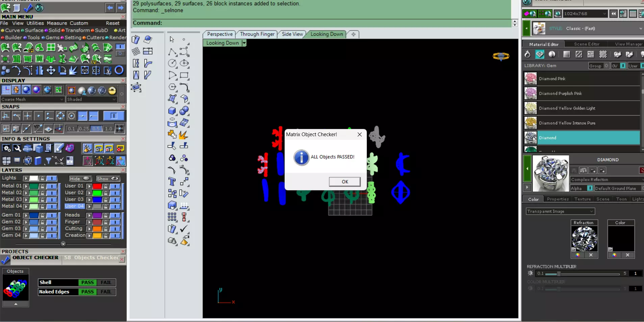Screen dimensions: 644x322
Task: Select the single point tool
Action: pos(184,40)
